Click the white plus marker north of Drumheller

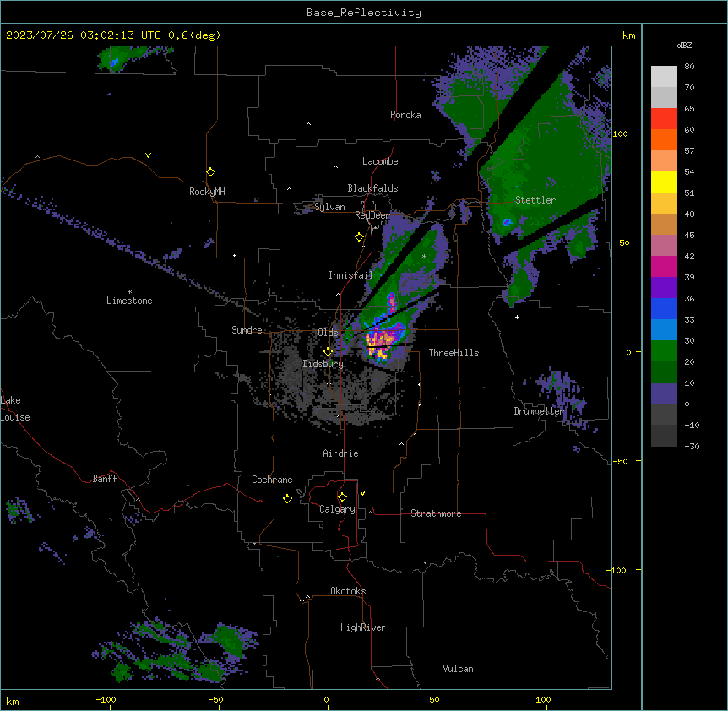coord(517,317)
